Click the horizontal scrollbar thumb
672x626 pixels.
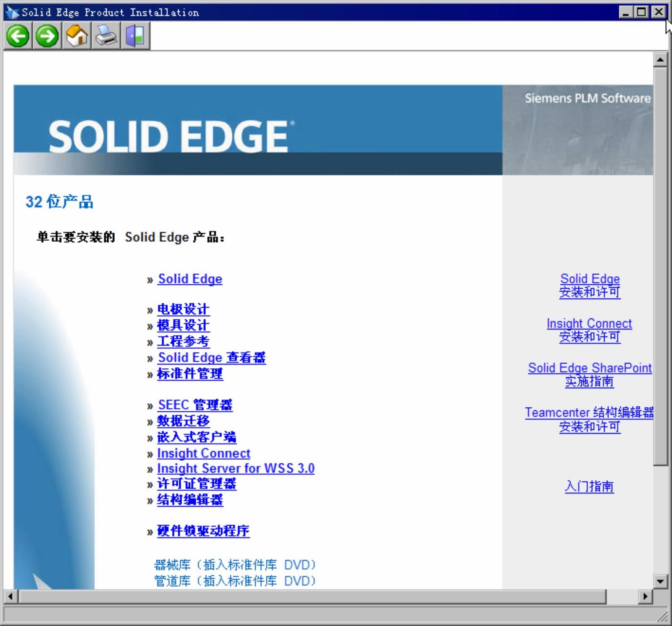pyautogui.click(x=312, y=596)
